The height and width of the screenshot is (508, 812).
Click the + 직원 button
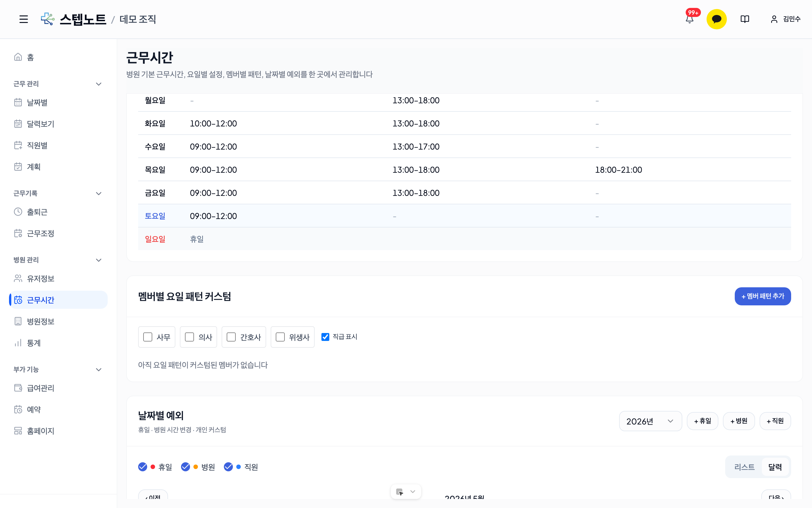775,421
